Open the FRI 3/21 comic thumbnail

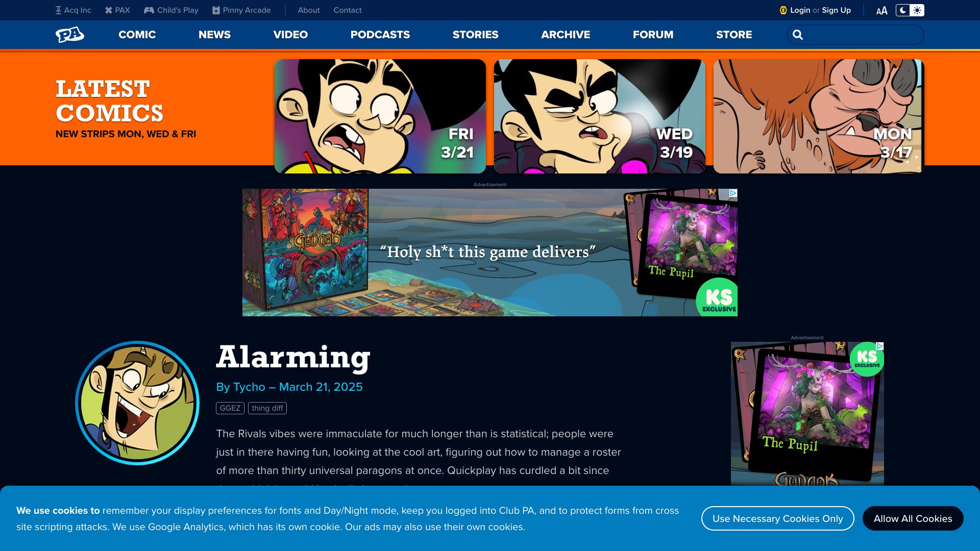(380, 116)
